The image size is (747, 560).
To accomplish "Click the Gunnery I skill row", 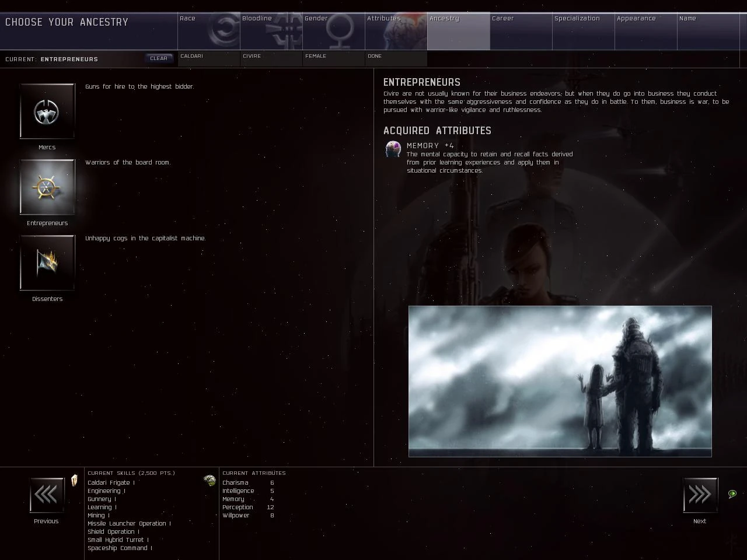I will (102, 499).
